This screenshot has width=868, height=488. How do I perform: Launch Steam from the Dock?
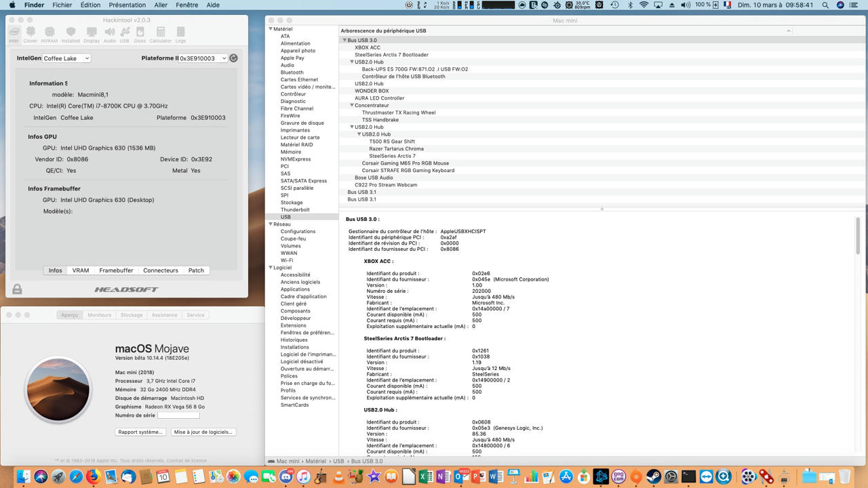[654, 477]
